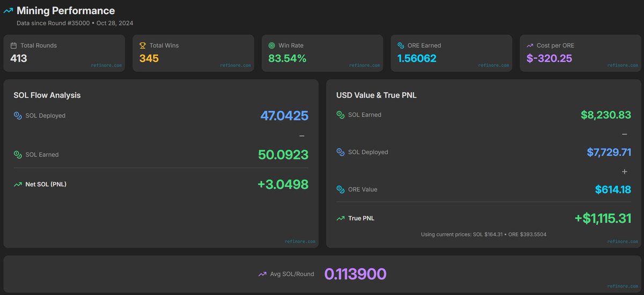
Task: Click the trend icon next to True PNL
Action: click(x=340, y=218)
